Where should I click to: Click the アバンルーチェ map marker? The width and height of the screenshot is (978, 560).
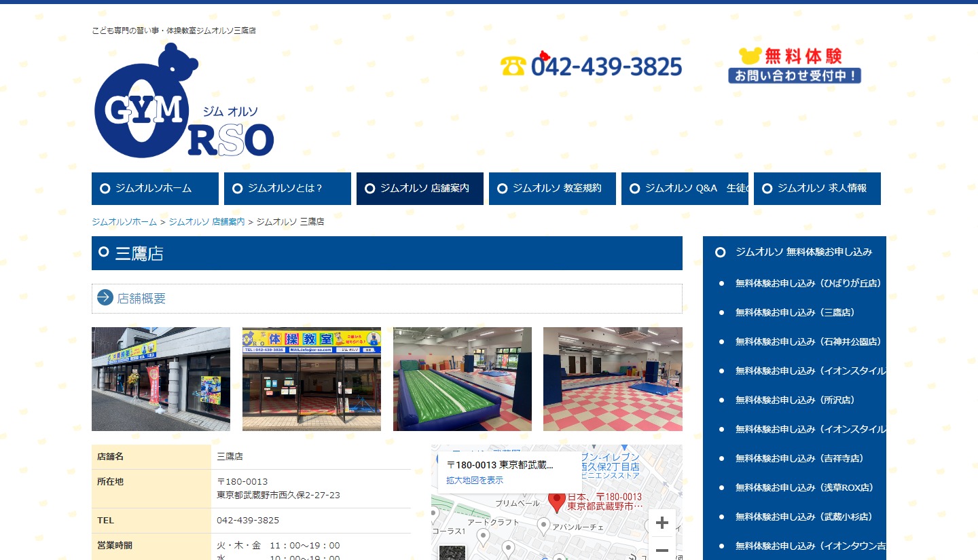click(x=543, y=525)
